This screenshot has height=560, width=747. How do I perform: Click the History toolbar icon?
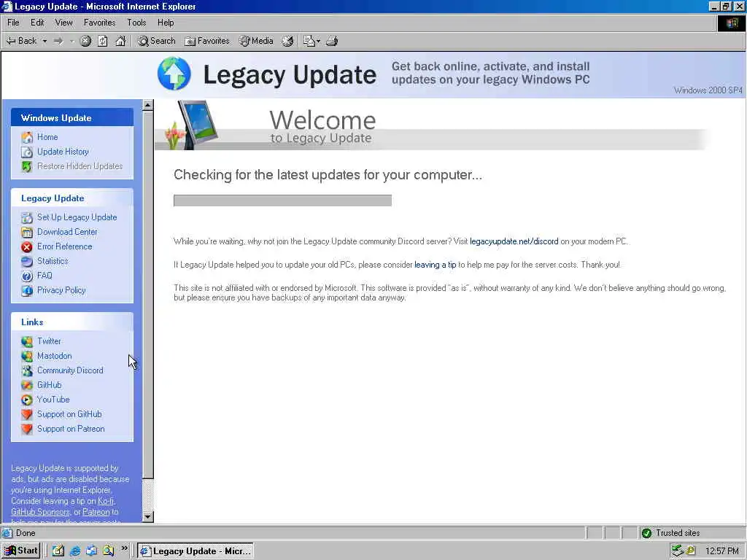[287, 41]
